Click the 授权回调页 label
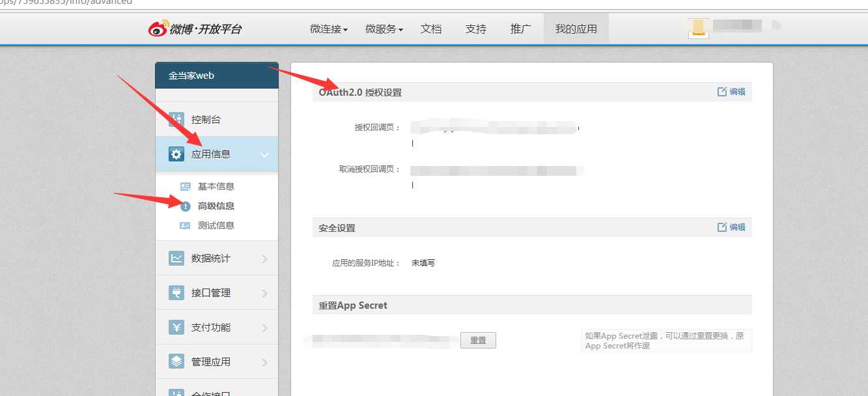868x396 pixels. [378, 128]
